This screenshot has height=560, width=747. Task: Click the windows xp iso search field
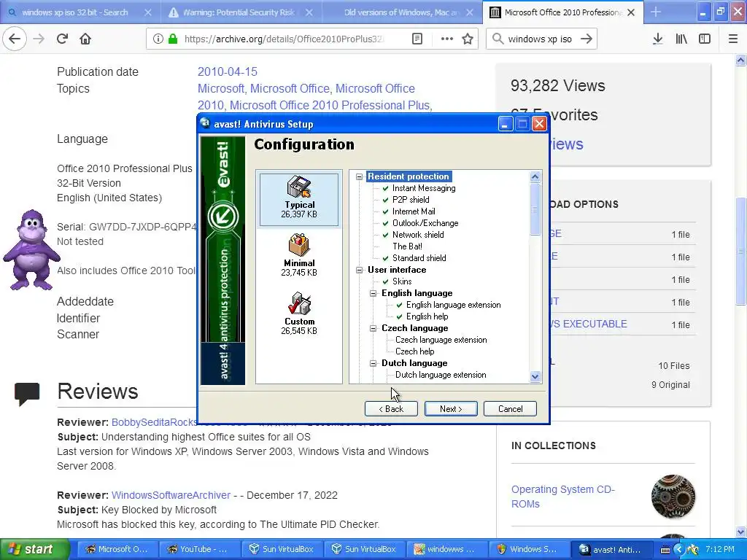(540, 39)
